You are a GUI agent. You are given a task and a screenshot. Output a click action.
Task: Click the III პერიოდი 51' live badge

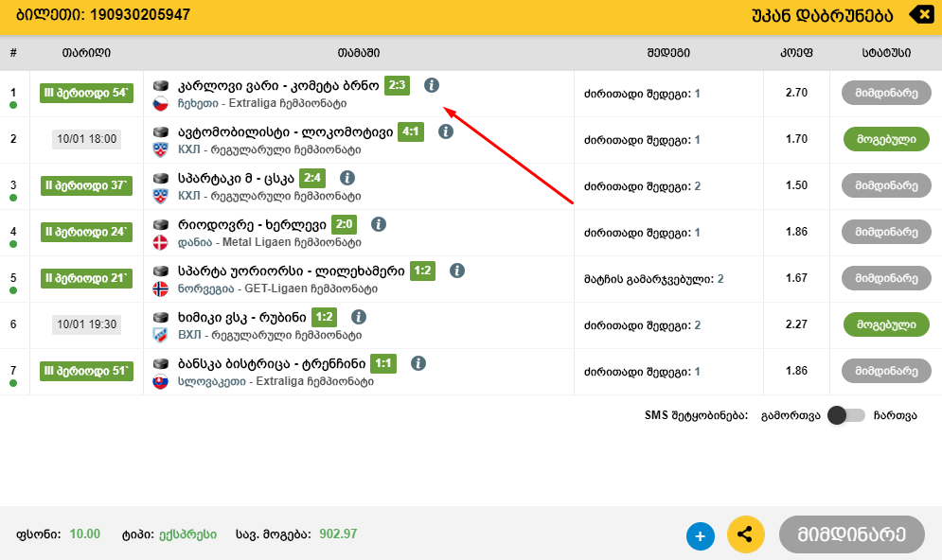[86, 371]
